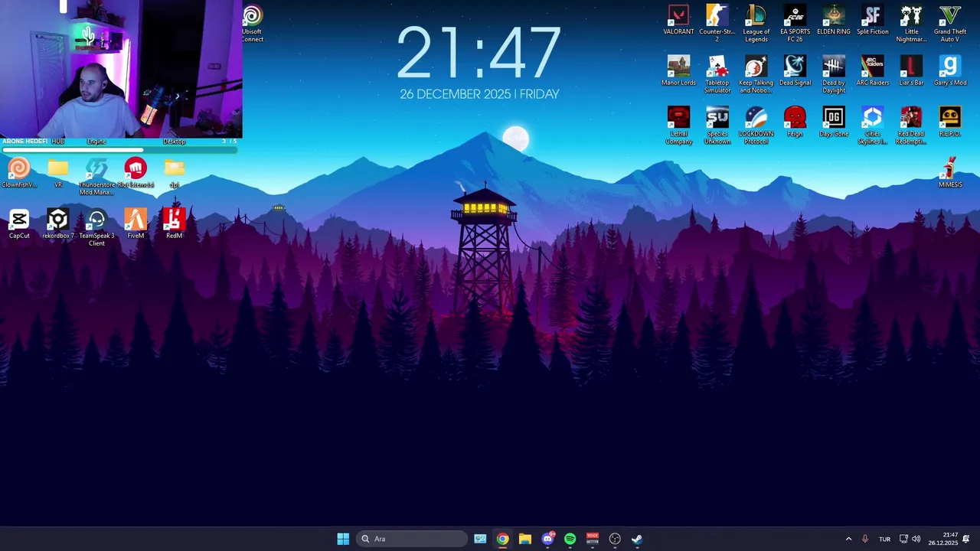Open the VALORANT desktop shortcut
This screenshot has width=980, height=551.
coord(678,21)
